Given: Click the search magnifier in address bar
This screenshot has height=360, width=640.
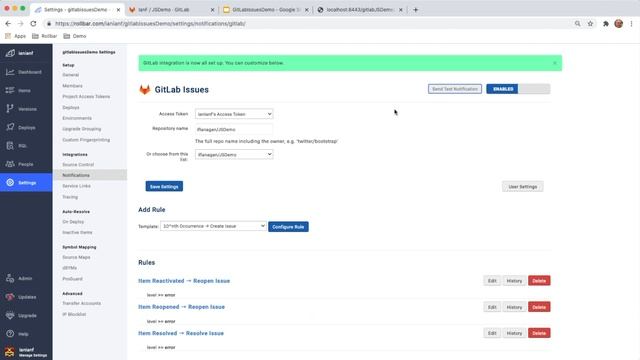Looking at the screenshot, I should point(578,24).
